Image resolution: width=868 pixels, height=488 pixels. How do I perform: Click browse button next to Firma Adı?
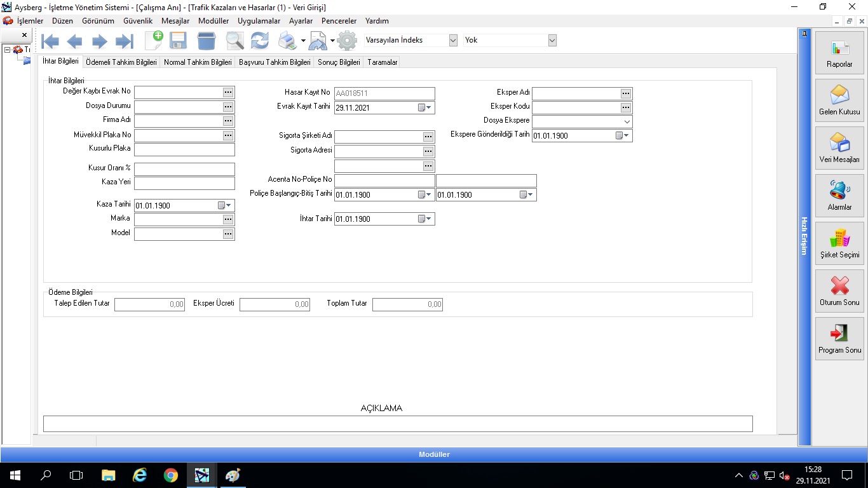[228, 121]
